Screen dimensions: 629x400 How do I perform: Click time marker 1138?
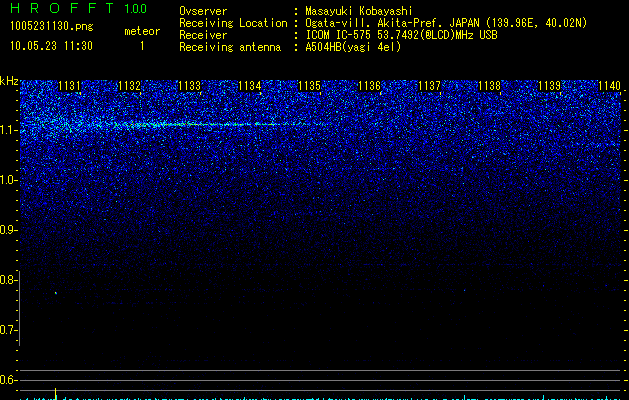(489, 86)
